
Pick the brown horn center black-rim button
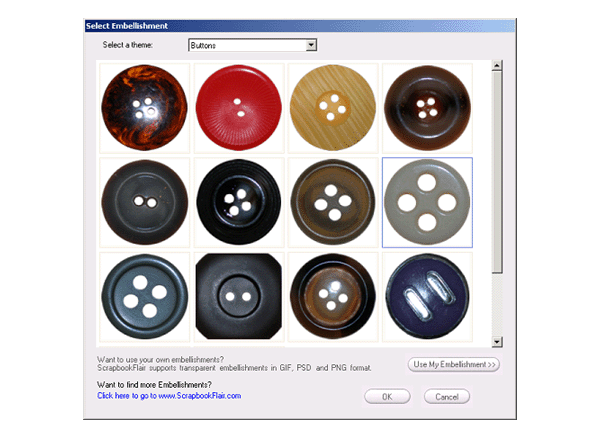coord(333,297)
